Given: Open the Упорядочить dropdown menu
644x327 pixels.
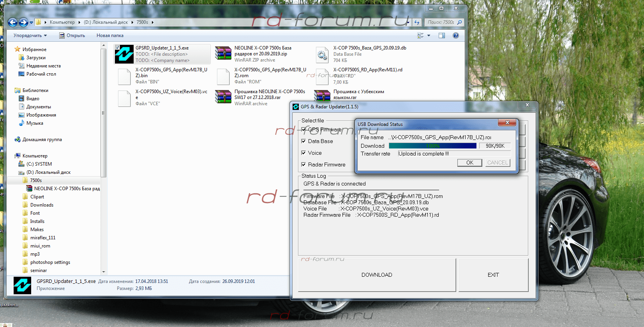Looking at the screenshot, I should click(x=30, y=35).
